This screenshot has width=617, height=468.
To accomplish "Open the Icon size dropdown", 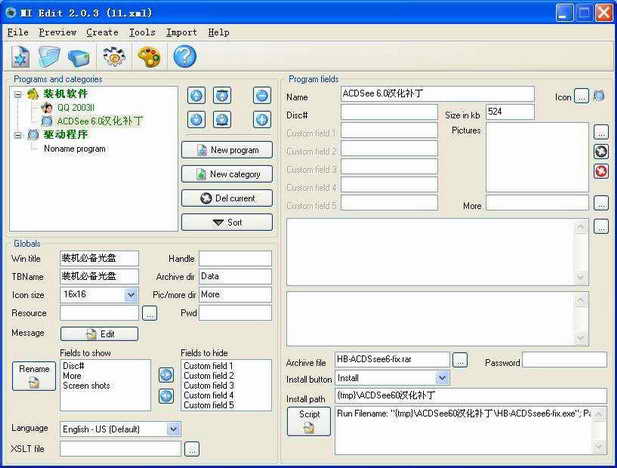I will (x=131, y=295).
